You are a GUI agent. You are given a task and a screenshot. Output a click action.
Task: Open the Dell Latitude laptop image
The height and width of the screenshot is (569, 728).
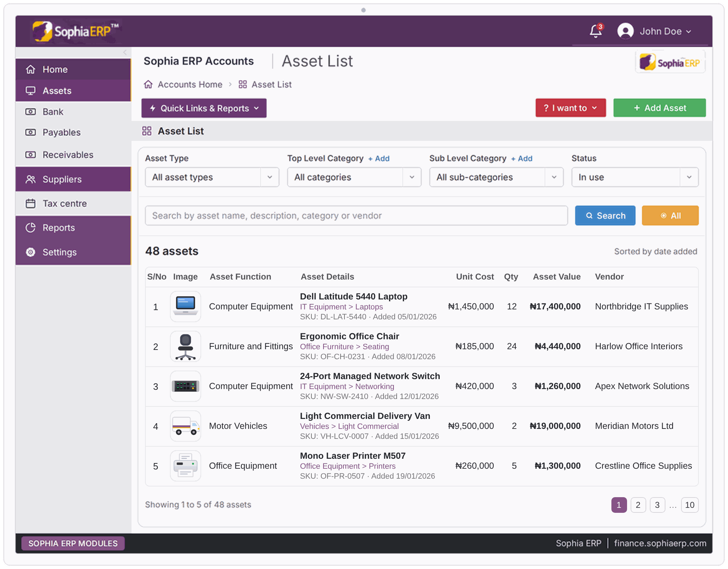pyautogui.click(x=186, y=307)
